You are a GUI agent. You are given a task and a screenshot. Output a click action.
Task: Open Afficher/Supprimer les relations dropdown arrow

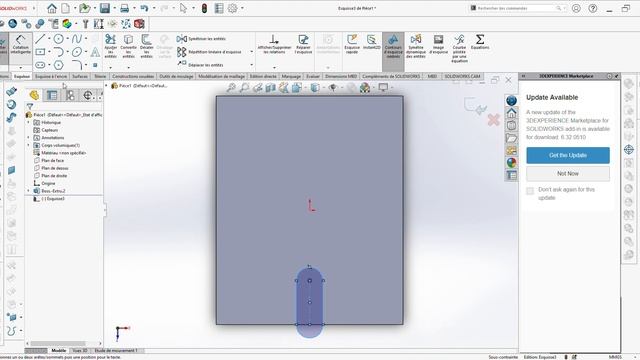[274, 67]
